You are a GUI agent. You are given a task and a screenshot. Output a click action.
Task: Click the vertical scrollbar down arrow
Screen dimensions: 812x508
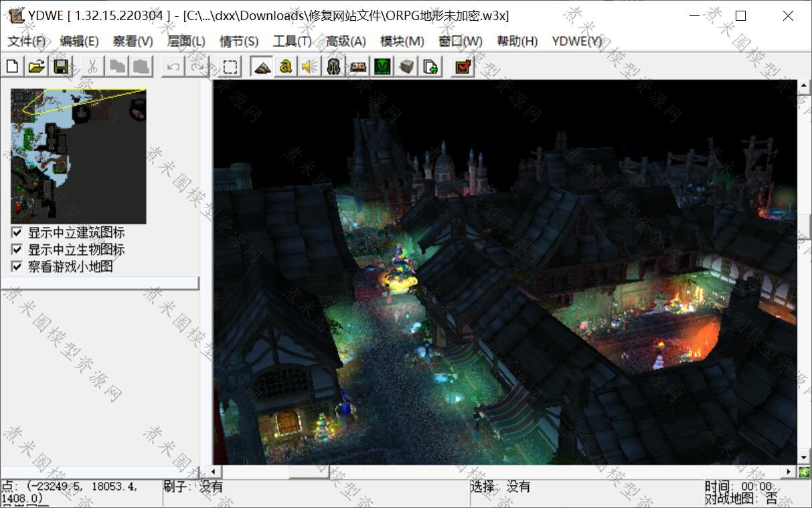coord(804,457)
